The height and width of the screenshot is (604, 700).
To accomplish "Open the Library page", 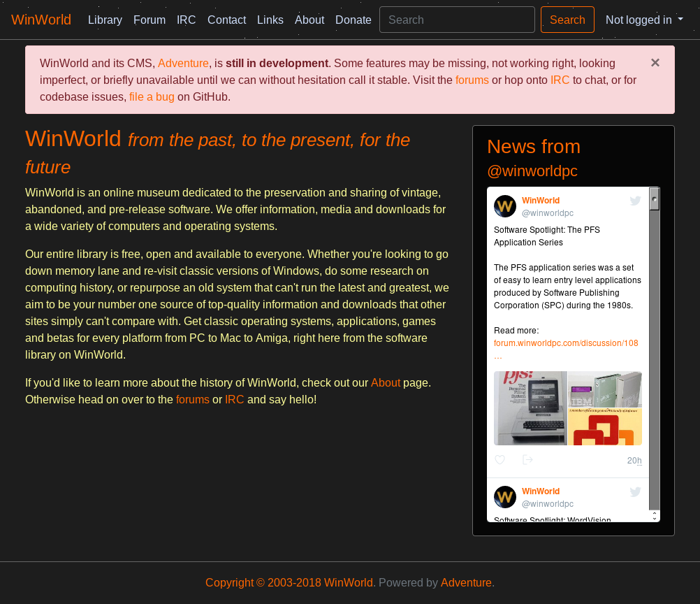I will [x=105, y=20].
